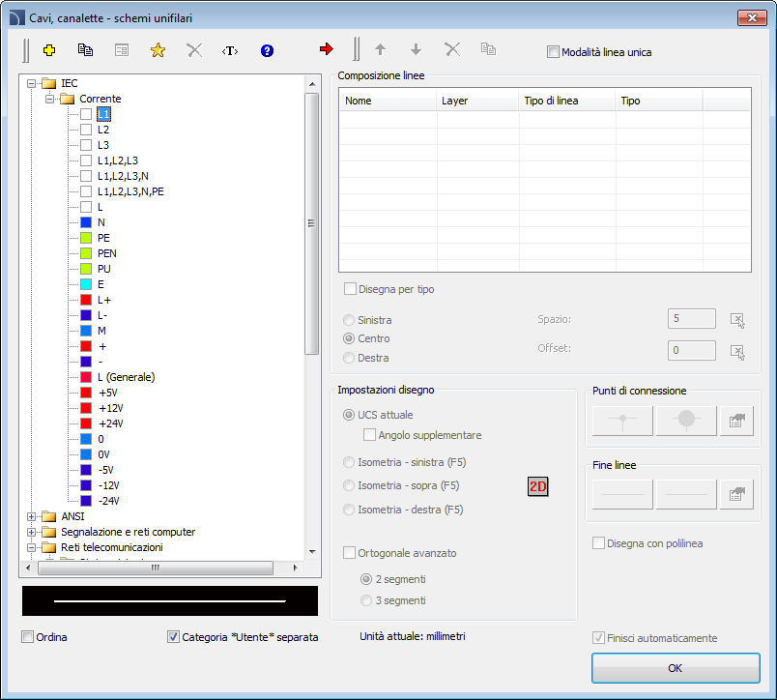The height and width of the screenshot is (700, 777).
Task: Enable Ortogonale avanzato checkbox
Action: tap(349, 553)
